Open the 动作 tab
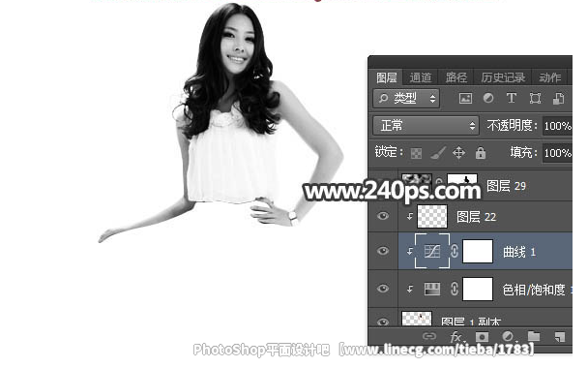 pyautogui.click(x=549, y=77)
